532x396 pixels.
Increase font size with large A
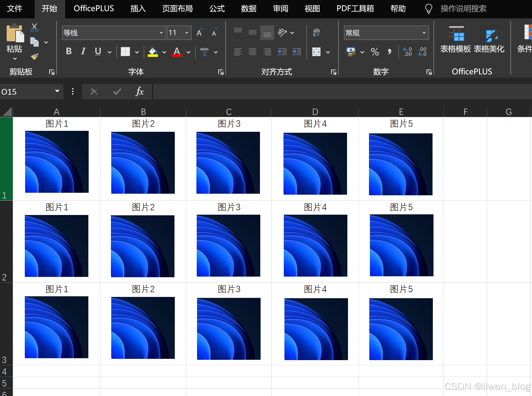[x=200, y=32]
